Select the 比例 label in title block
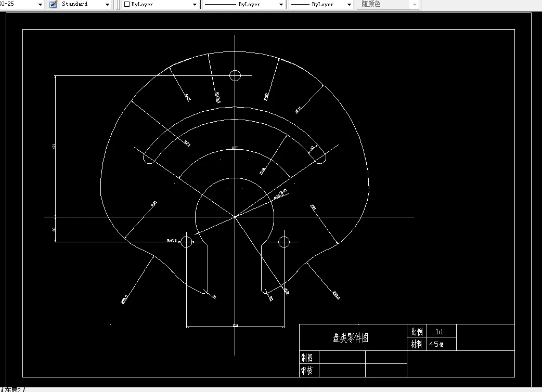This screenshot has width=542, height=392. click(417, 332)
